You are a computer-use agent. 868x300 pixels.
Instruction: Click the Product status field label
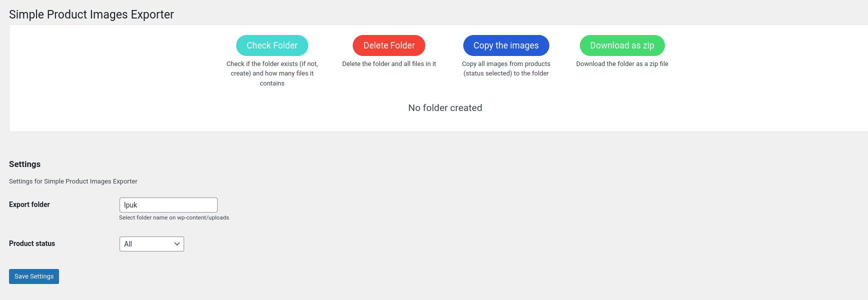32,243
